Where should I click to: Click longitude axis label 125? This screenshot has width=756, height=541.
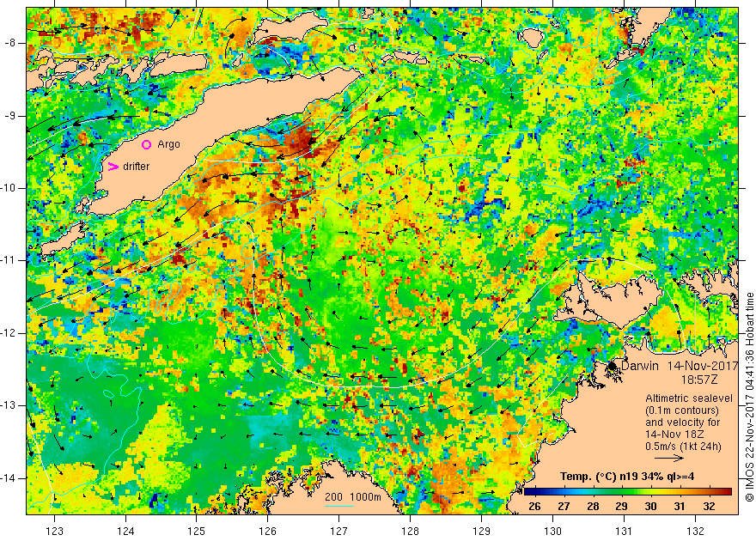[x=196, y=531]
